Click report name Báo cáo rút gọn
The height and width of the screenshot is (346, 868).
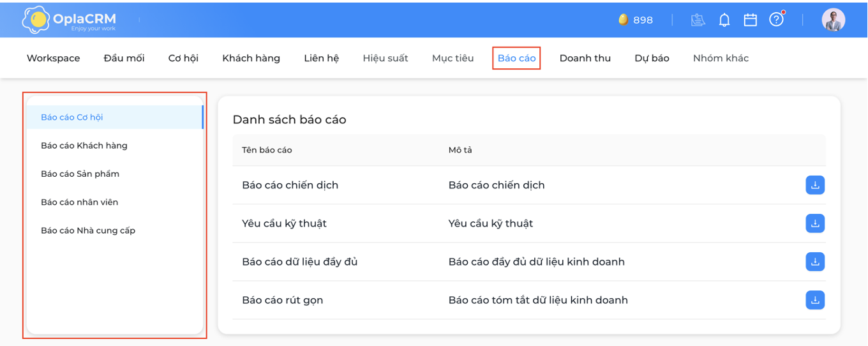point(283,300)
